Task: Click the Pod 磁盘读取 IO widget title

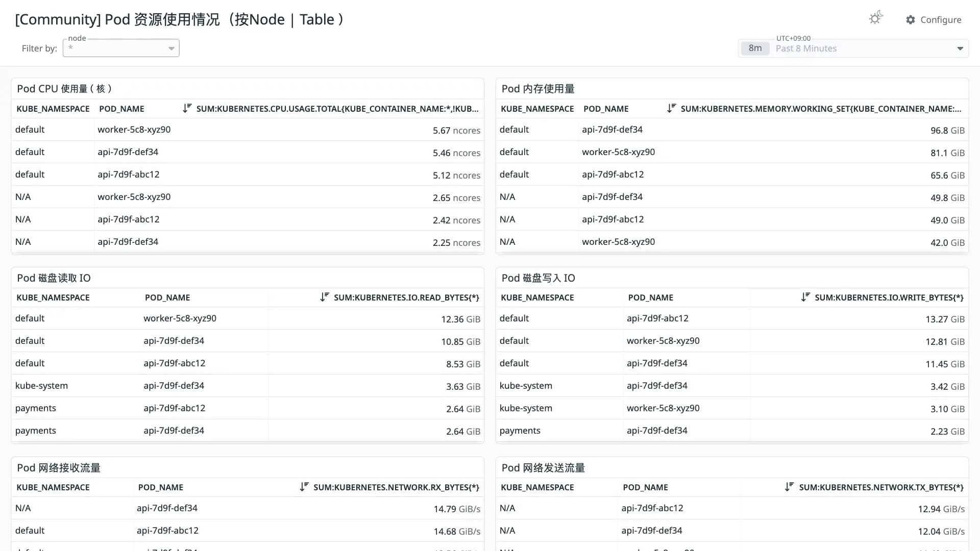Action: pos(54,278)
